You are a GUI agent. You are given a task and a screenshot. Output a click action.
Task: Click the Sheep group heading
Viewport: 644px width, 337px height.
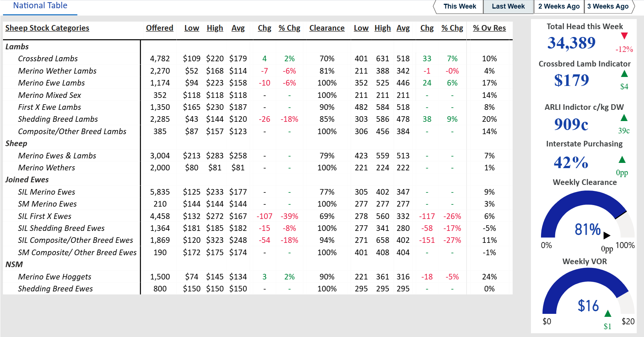coord(16,143)
